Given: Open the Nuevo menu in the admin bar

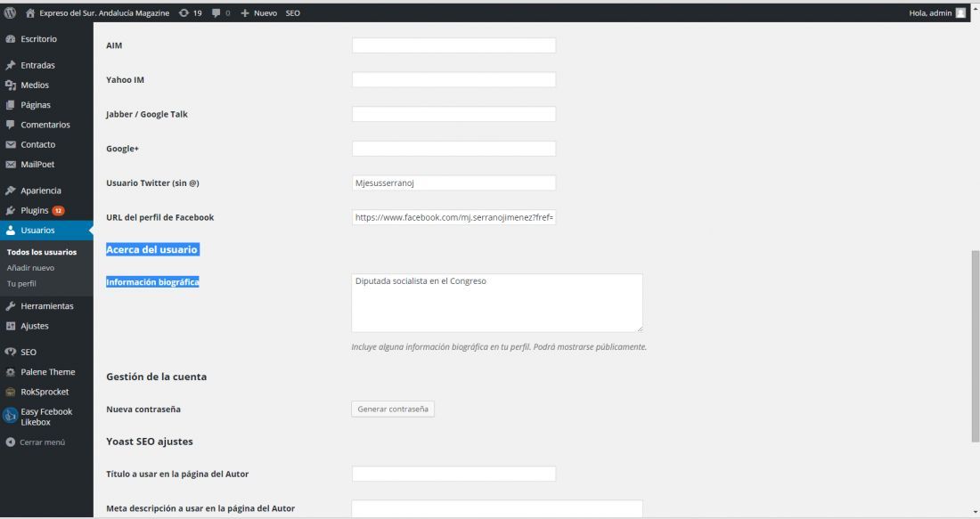Looking at the screenshot, I should tap(265, 12).
